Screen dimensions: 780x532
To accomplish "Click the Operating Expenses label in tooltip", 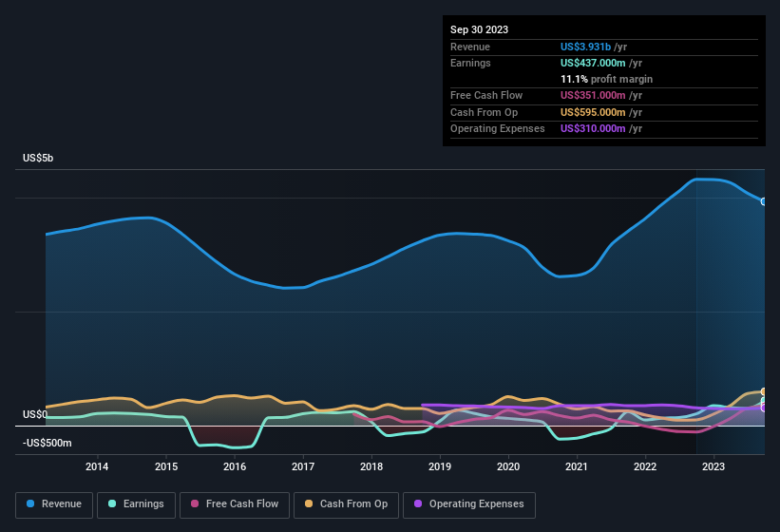I will (x=498, y=129).
